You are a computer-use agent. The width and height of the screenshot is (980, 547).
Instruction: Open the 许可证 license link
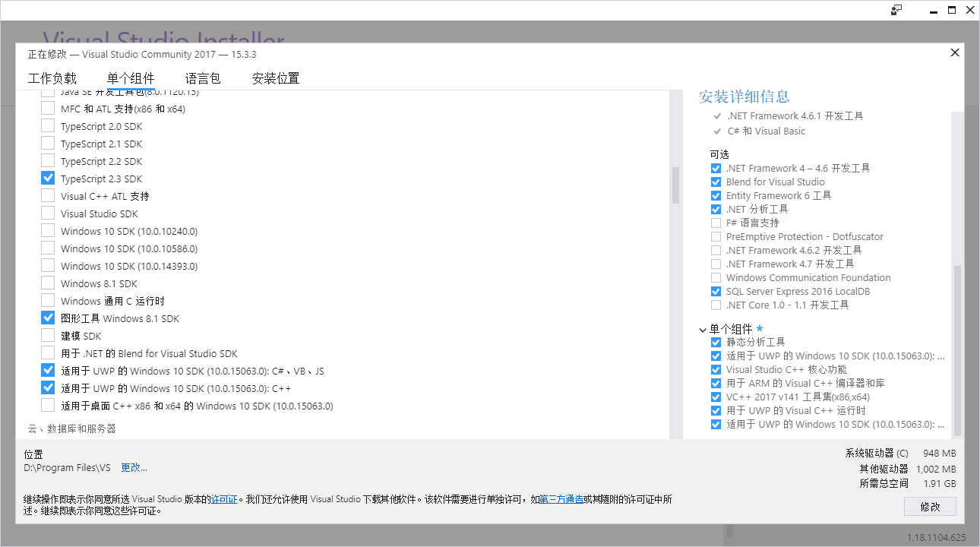(x=224, y=499)
